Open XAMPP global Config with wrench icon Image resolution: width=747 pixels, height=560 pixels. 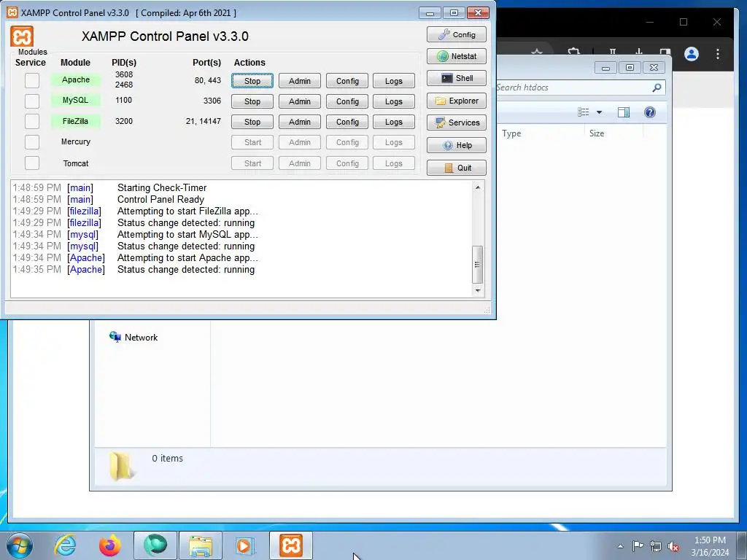click(x=457, y=34)
